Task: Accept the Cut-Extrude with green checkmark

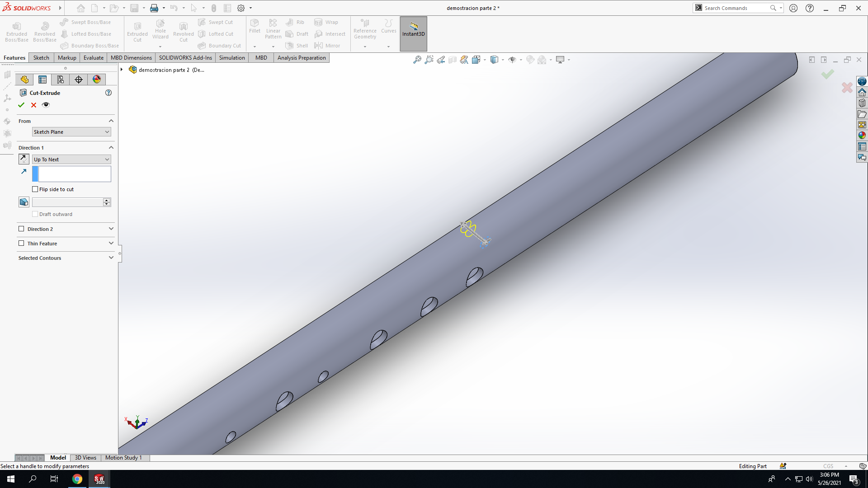Action: pyautogui.click(x=21, y=105)
